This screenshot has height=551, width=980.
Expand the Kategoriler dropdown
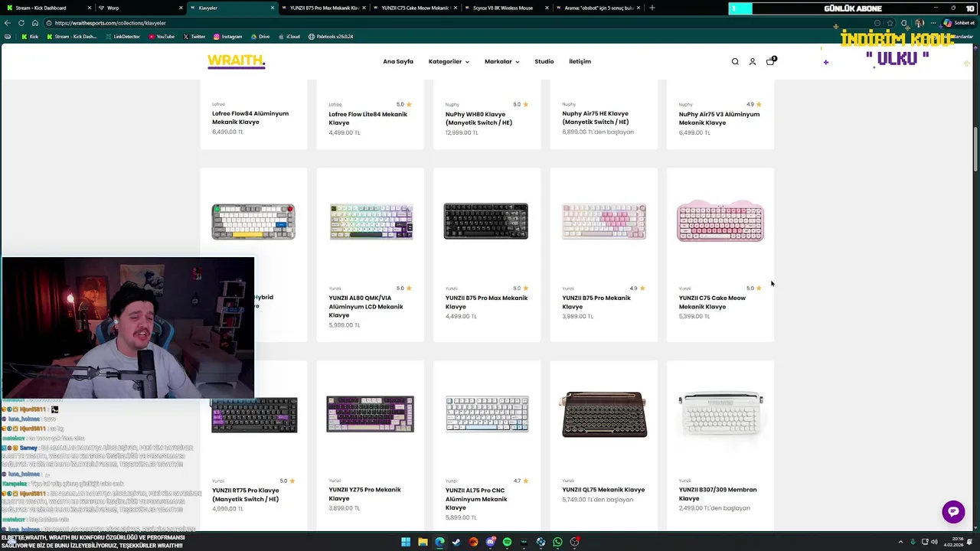click(449, 61)
